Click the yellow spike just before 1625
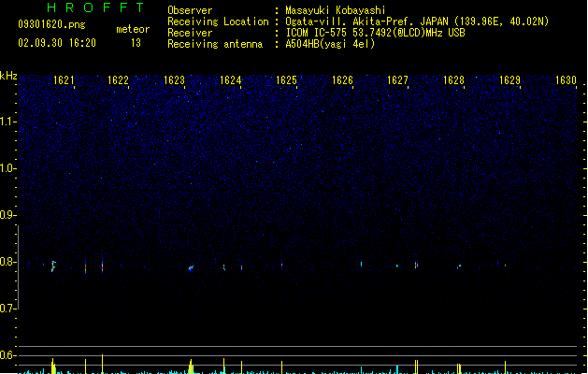The width and height of the screenshot is (588, 374). [x=282, y=367]
